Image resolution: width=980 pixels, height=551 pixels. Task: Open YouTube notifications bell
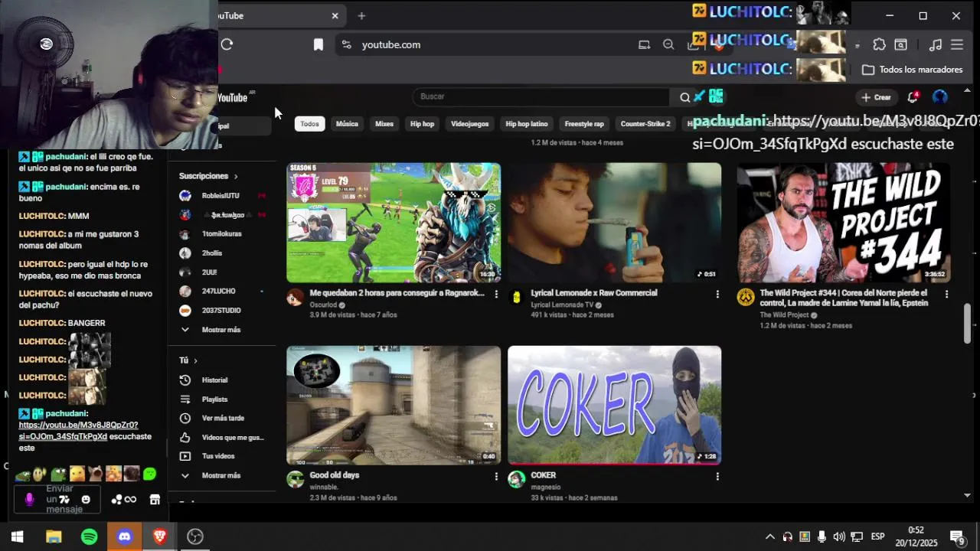click(913, 97)
